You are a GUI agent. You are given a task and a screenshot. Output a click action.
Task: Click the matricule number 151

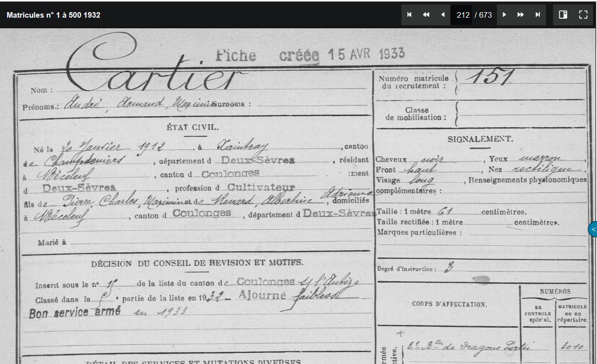point(490,76)
